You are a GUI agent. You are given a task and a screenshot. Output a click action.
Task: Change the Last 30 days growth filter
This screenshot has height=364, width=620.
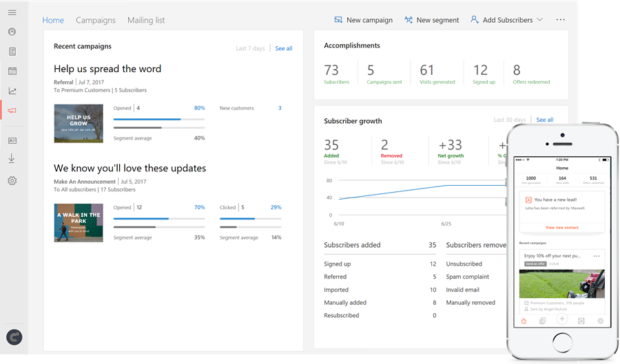[x=509, y=120]
